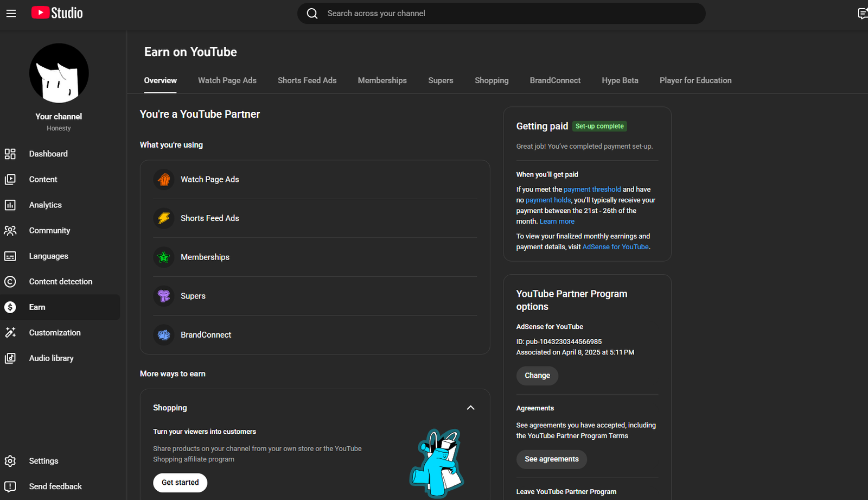Switch to the Overview tab
Screen dimensions: 868x500
(x=160, y=80)
